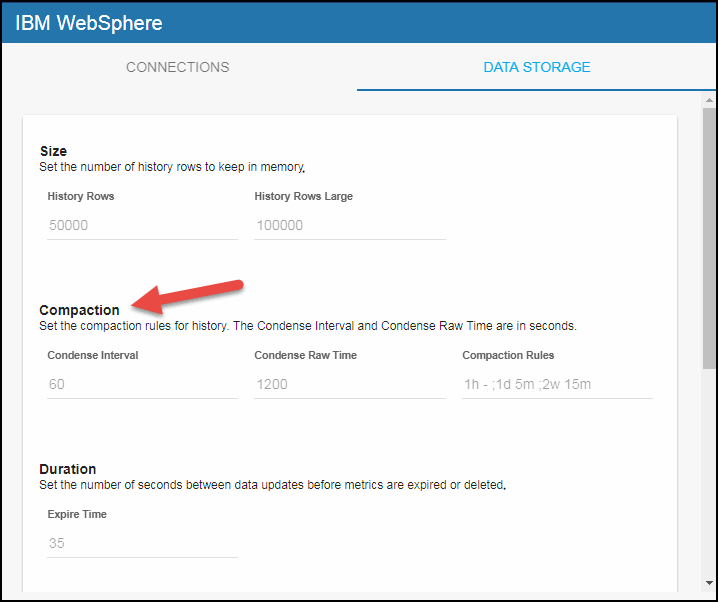This screenshot has width=718, height=602.
Task: Focus the Expire Time field showing 35
Action: 142,543
